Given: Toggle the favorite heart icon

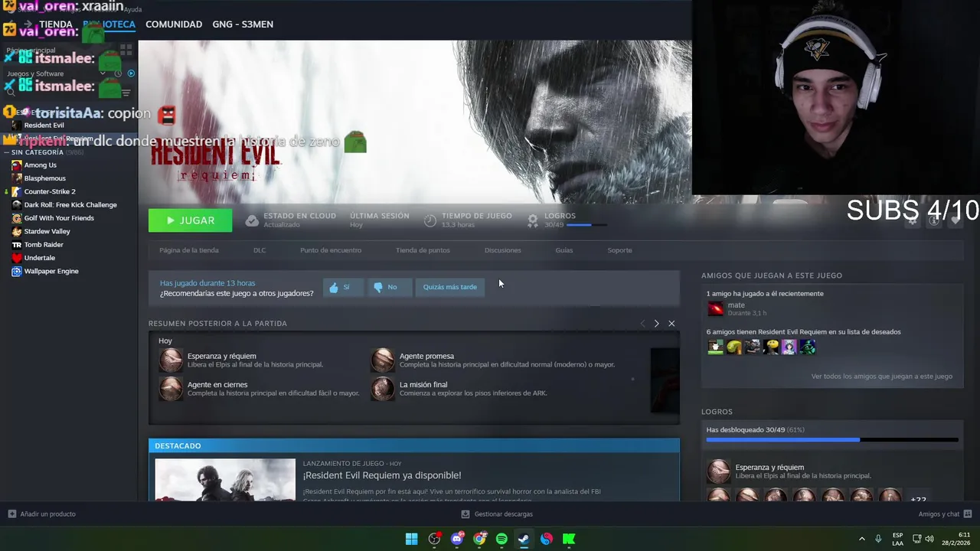Looking at the screenshot, I should click(x=955, y=220).
